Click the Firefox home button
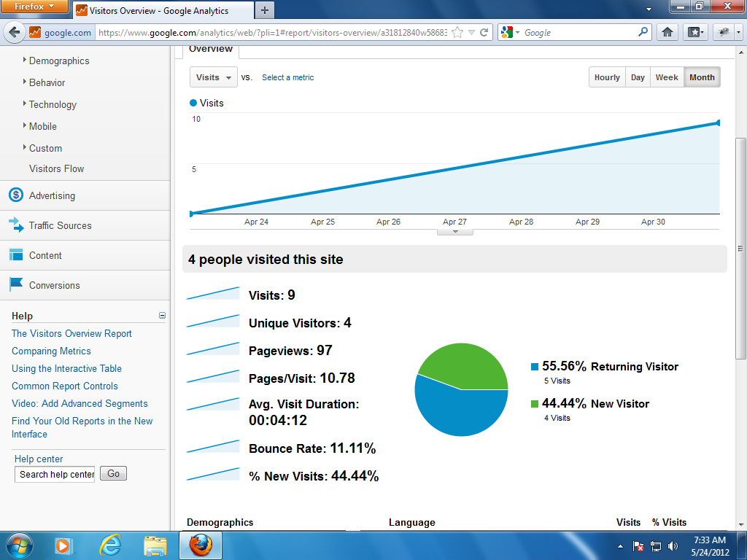747x560 pixels. coord(667,32)
